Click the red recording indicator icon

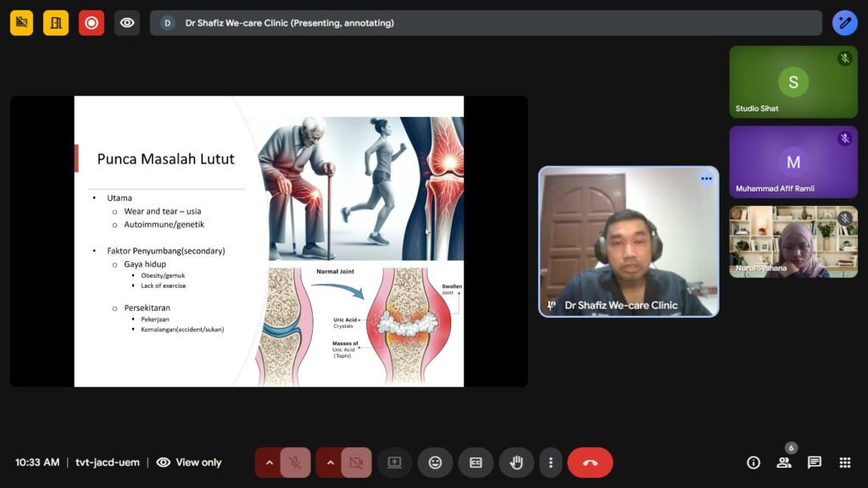[92, 23]
